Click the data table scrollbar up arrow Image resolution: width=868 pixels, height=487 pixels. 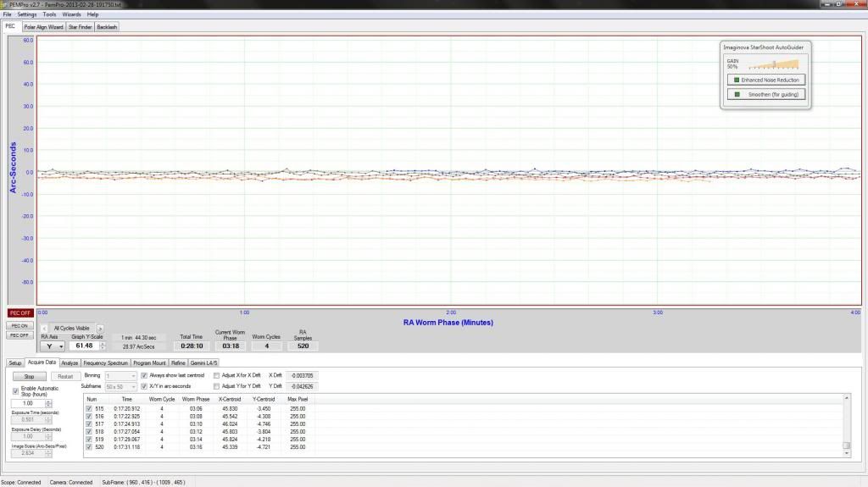846,398
